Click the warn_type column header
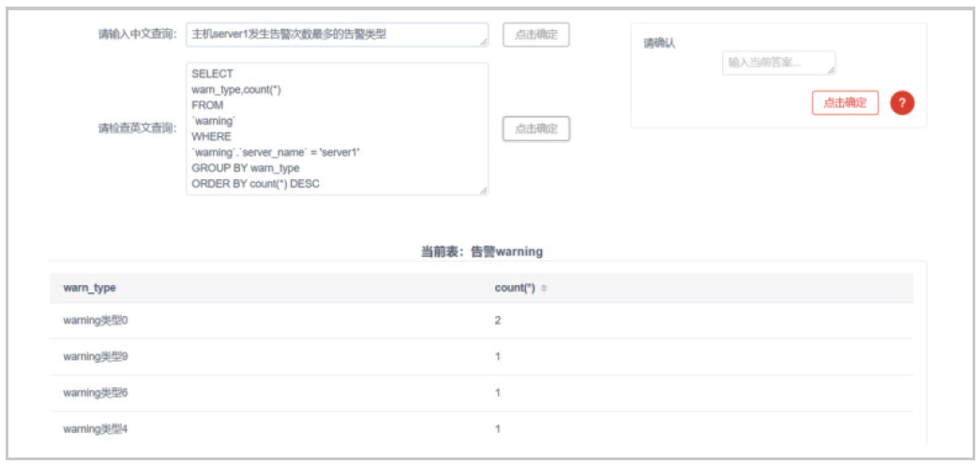The image size is (980, 464). coord(89,288)
